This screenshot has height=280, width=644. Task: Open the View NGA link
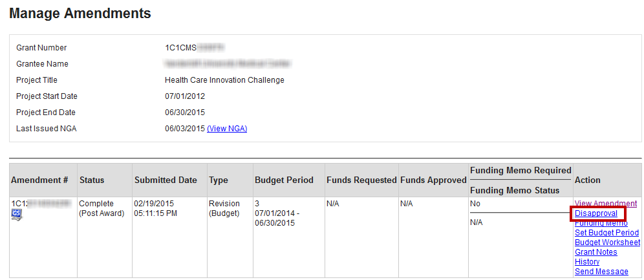(x=227, y=129)
